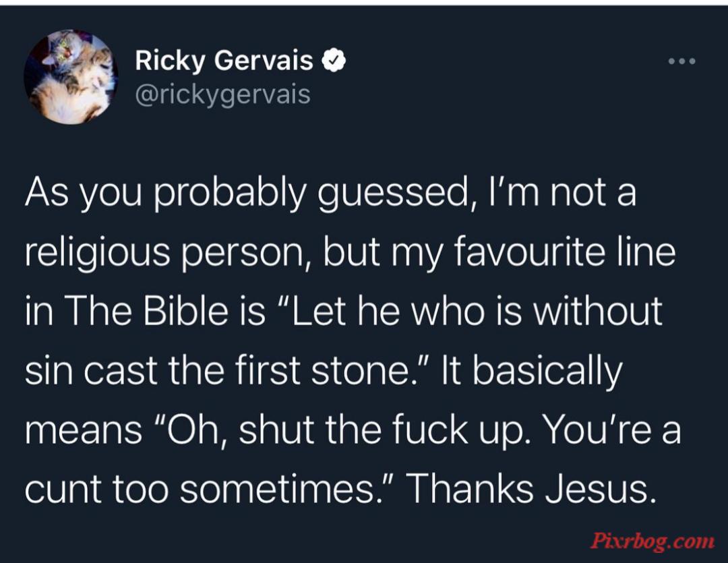The height and width of the screenshot is (563, 728).
Task: Click the word 'guessed' in the first line
Action: (394, 194)
